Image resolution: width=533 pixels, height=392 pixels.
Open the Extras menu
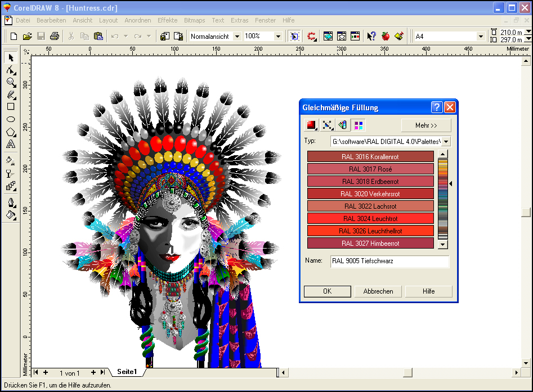(x=240, y=20)
